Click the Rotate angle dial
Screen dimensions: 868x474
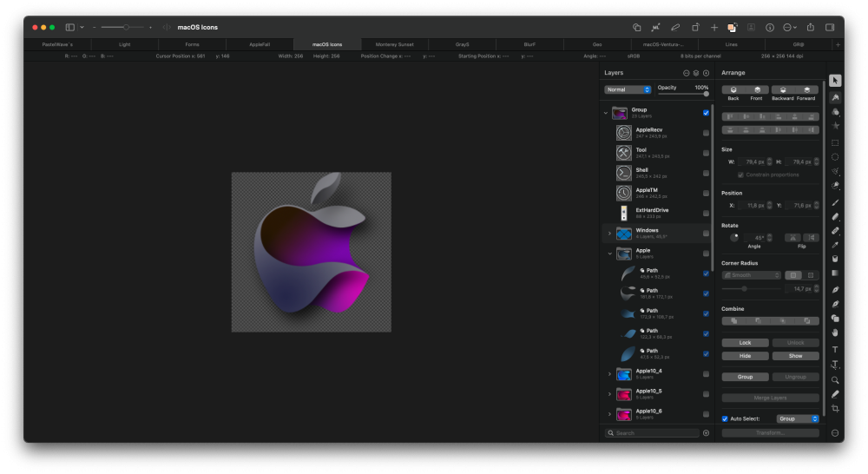(x=734, y=238)
